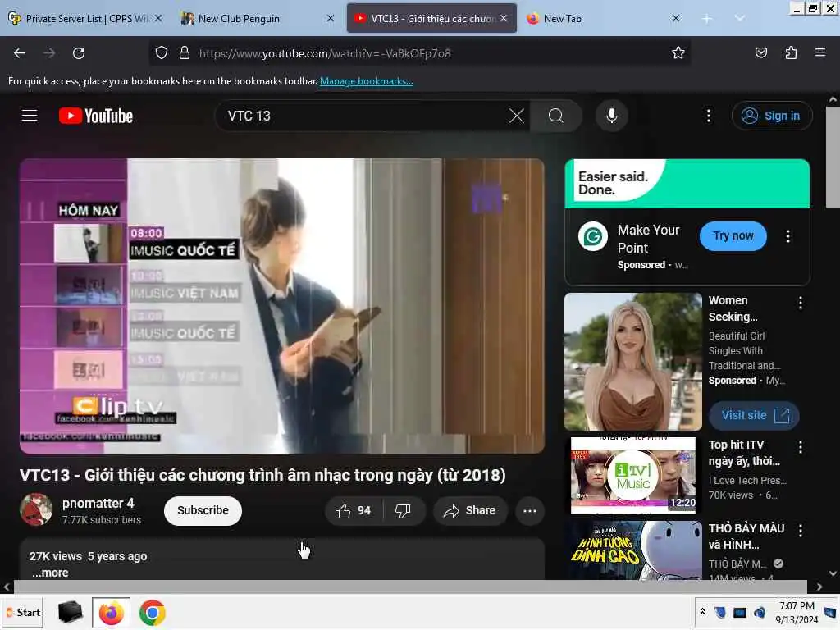Open the Windows Start menu

click(24, 612)
